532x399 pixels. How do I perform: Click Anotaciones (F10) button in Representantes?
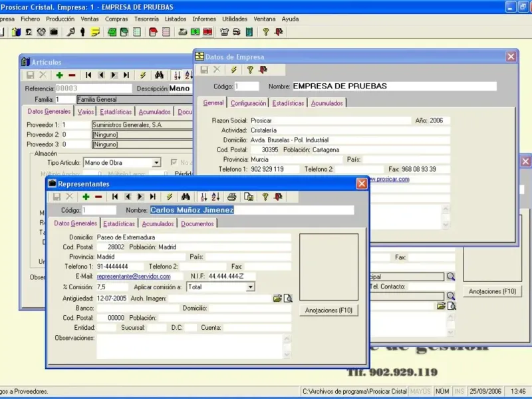pyautogui.click(x=329, y=311)
